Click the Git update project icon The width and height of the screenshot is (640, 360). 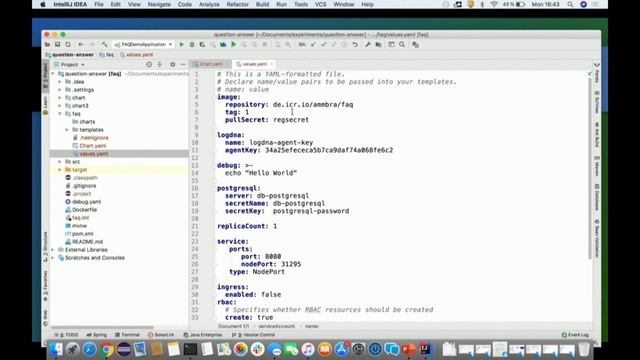(x=313, y=44)
